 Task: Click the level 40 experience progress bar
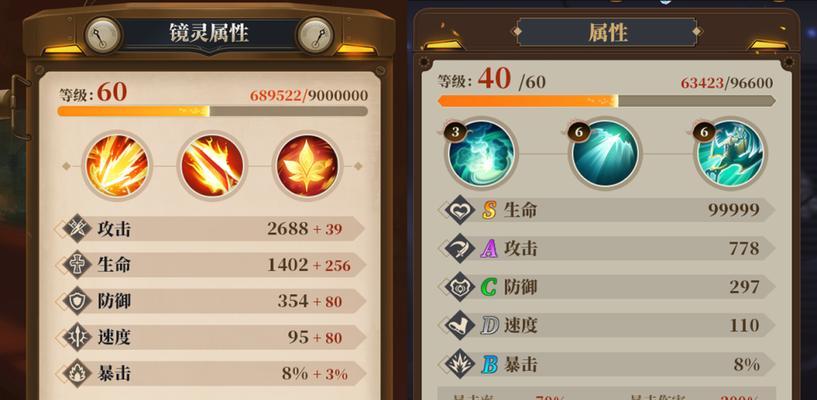[606, 101]
